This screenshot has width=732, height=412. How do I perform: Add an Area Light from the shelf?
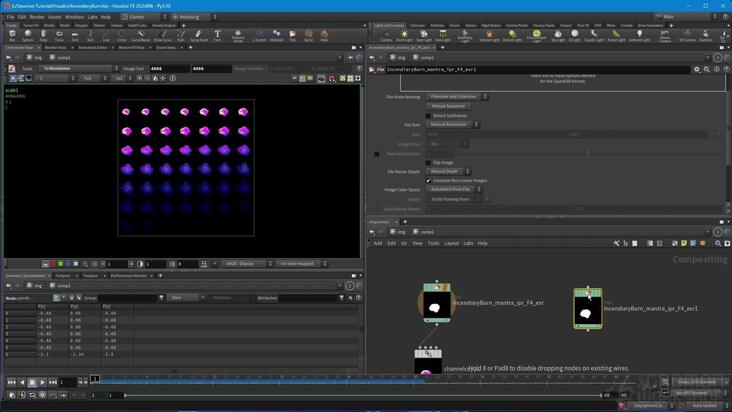point(443,35)
